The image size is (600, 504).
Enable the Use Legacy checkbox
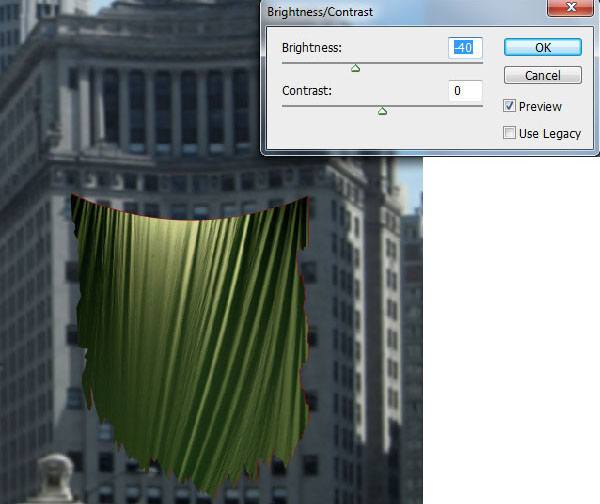click(510, 133)
